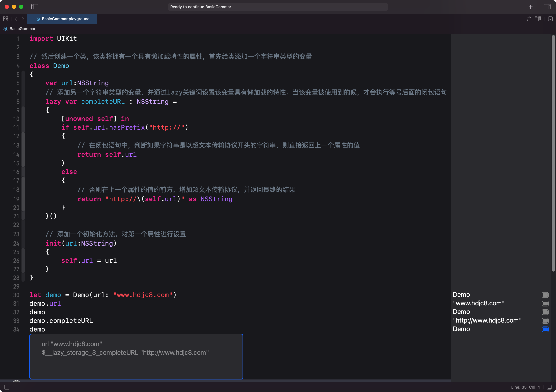
Task: Click the folding ribbon beside line 12
Action: tap(23, 136)
